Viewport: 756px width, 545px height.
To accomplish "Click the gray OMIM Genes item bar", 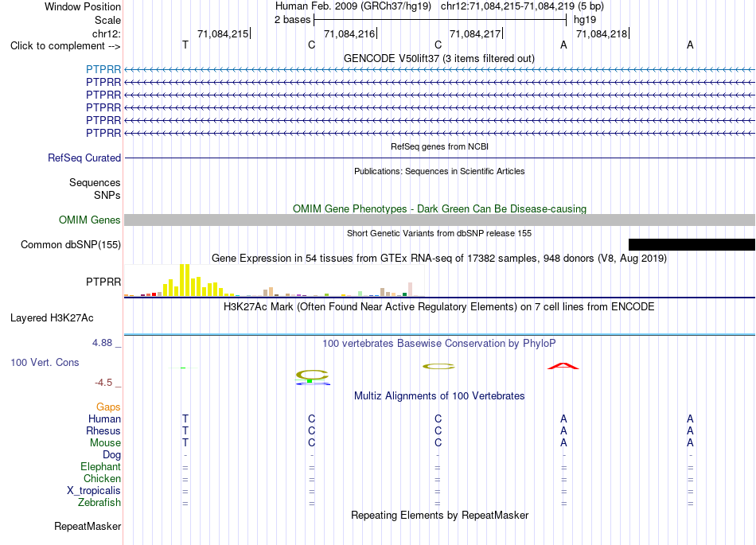I will (x=439, y=220).
